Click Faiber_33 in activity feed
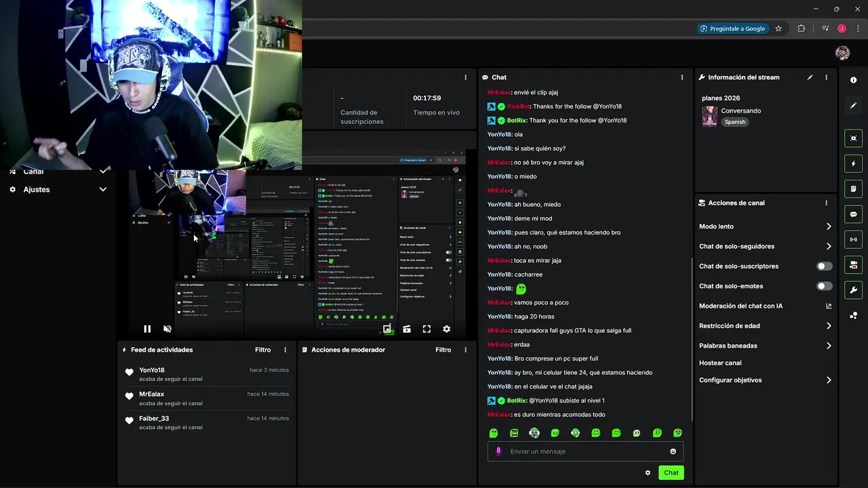The height and width of the screenshot is (488, 868). [154, 418]
